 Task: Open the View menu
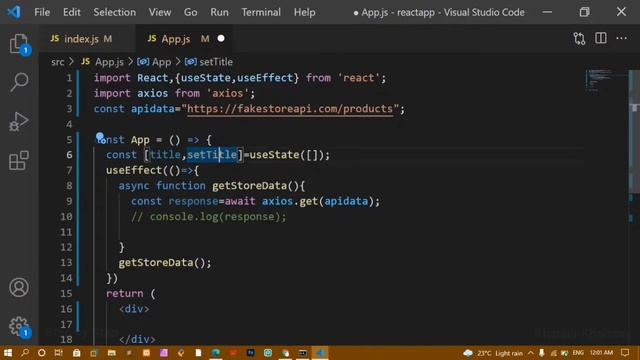tap(160, 12)
